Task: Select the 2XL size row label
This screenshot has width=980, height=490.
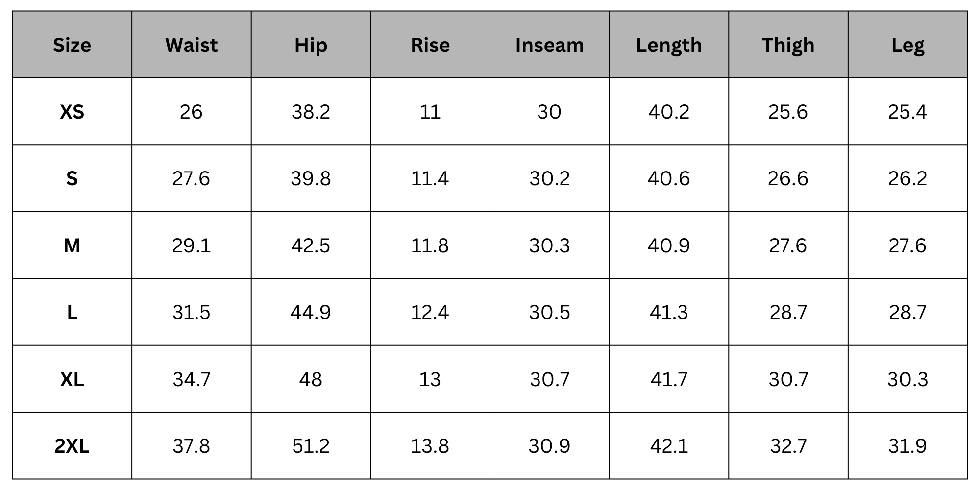Action: coord(72,446)
